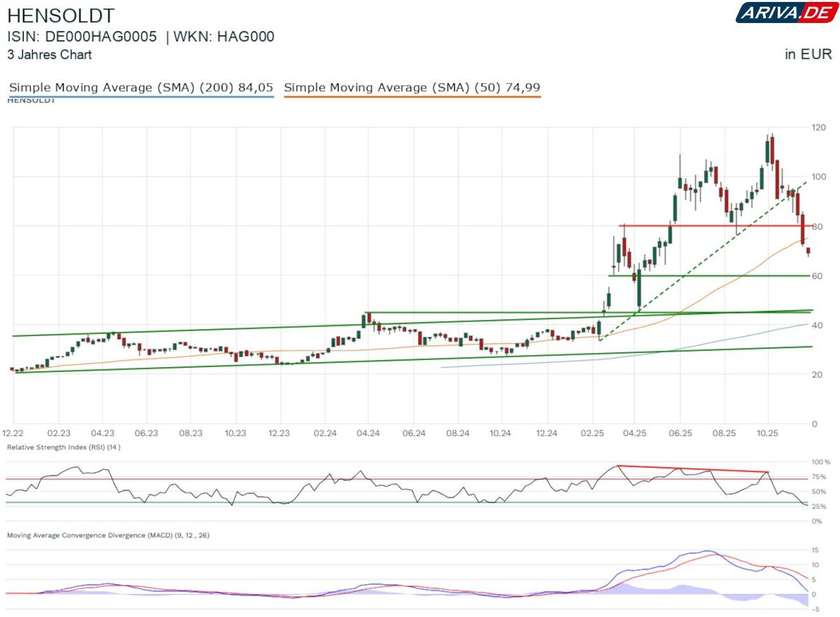Click the 06.23 x-axis date label
840x617 pixels.
(147, 434)
